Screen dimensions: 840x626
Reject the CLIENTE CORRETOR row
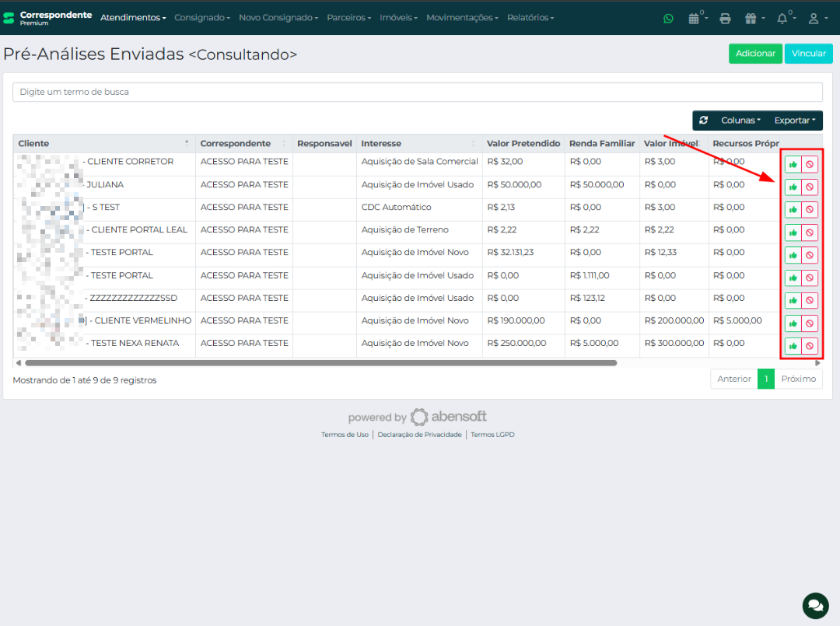coord(810,164)
